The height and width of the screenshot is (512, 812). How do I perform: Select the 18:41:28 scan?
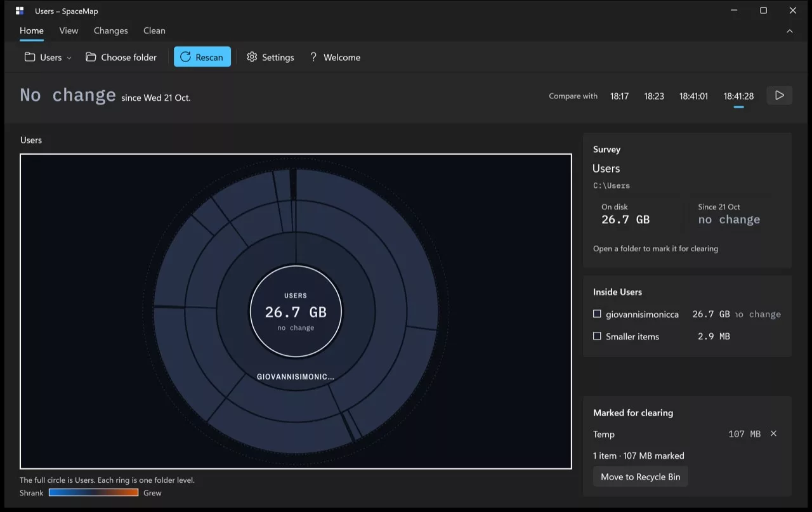[x=738, y=96]
